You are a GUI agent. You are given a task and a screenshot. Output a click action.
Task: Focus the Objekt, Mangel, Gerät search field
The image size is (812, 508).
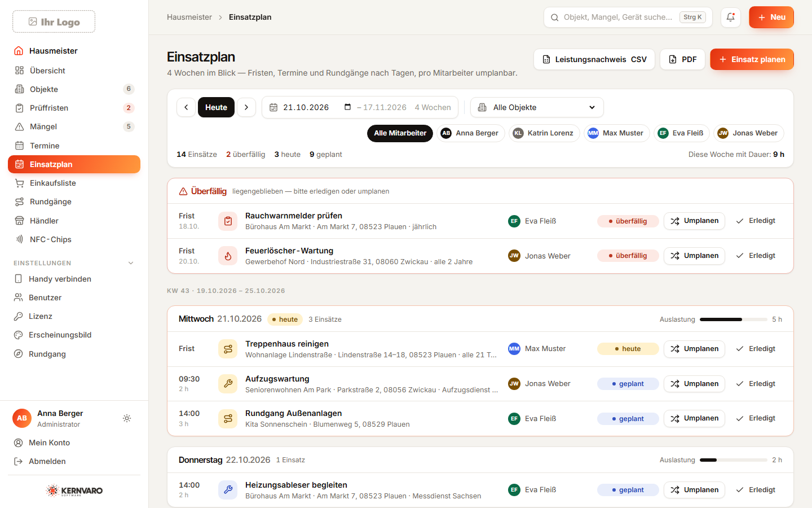tap(628, 17)
